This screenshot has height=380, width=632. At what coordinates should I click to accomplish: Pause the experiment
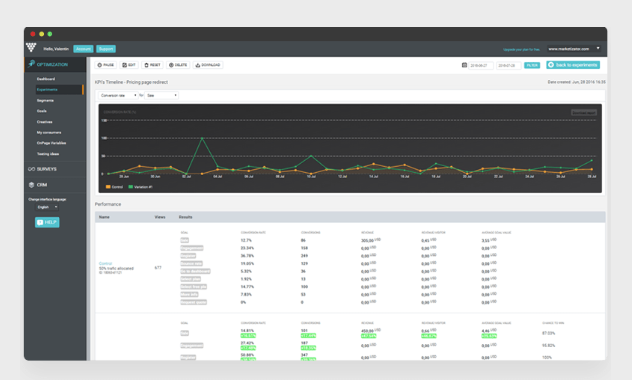[106, 65]
